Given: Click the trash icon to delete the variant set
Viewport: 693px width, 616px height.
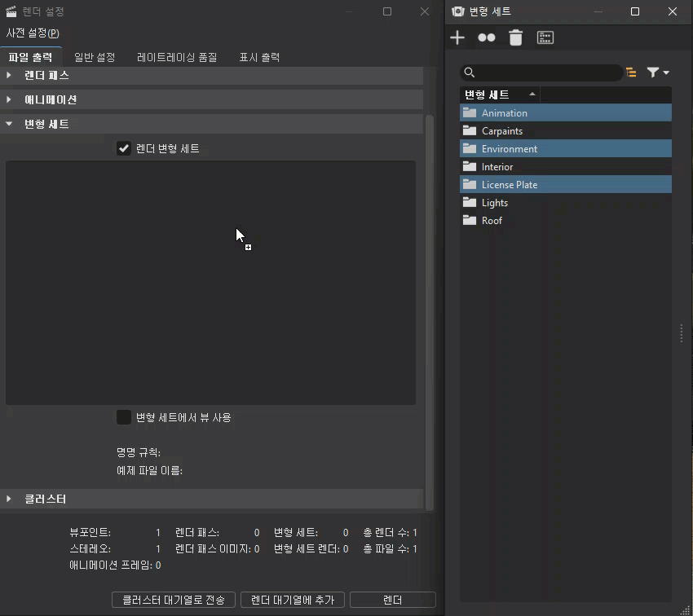Looking at the screenshot, I should tap(515, 37).
